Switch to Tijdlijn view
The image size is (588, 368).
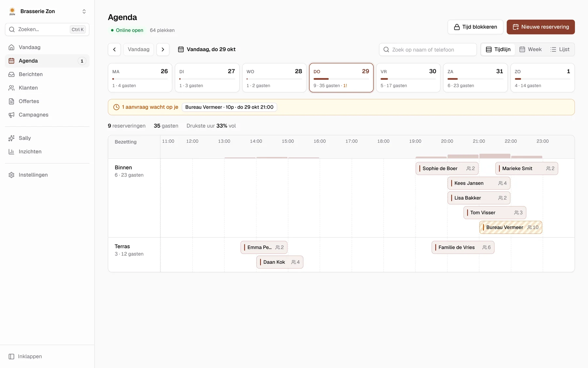point(498,49)
